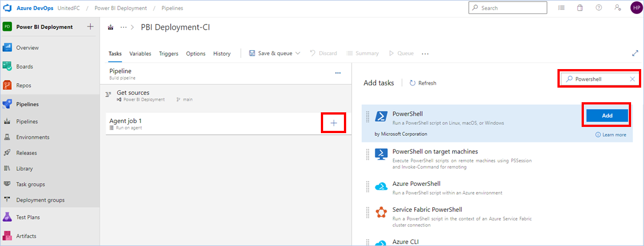Open the ellipsis breadcrumb before PBI Deployment-CI

(124, 28)
